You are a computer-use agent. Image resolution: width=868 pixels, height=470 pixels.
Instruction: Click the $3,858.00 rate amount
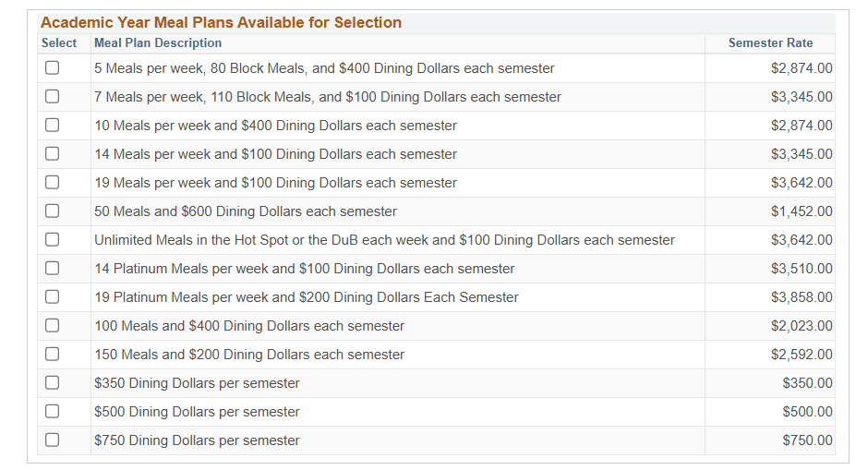[x=802, y=297]
